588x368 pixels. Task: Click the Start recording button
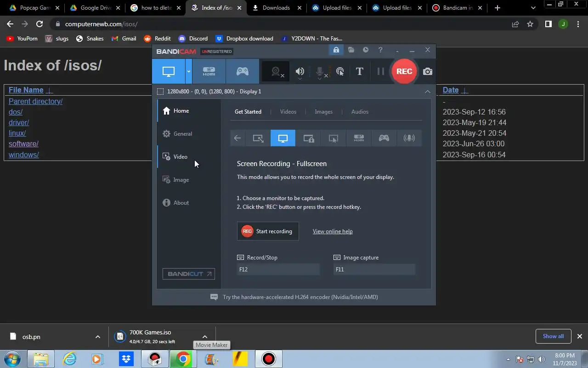tap(268, 231)
